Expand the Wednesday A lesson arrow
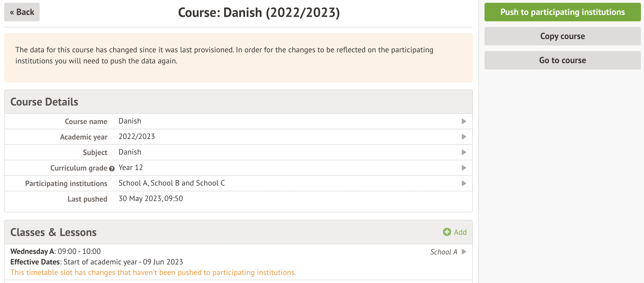 (464, 252)
